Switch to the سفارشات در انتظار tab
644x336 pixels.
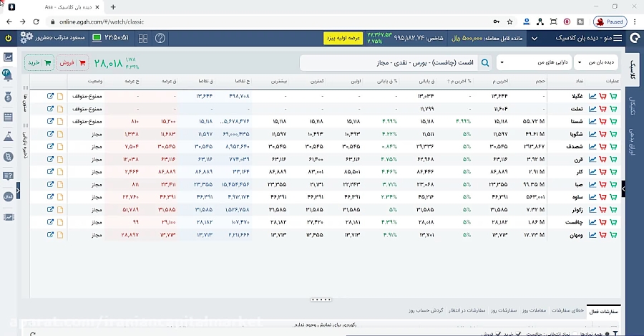tap(467, 311)
